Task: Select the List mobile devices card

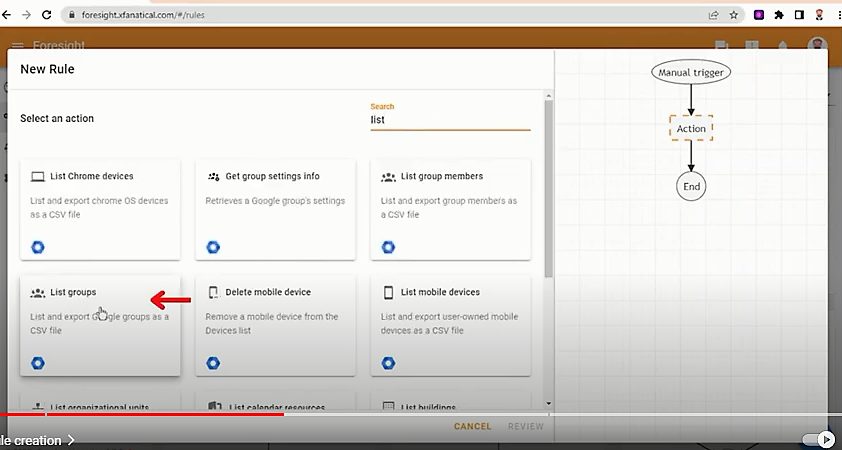Action: (451, 325)
